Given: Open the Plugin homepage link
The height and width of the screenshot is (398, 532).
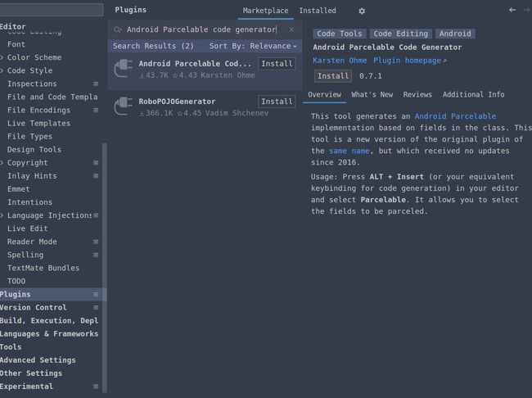Looking at the screenshot, I should click(x=409, y=61).
